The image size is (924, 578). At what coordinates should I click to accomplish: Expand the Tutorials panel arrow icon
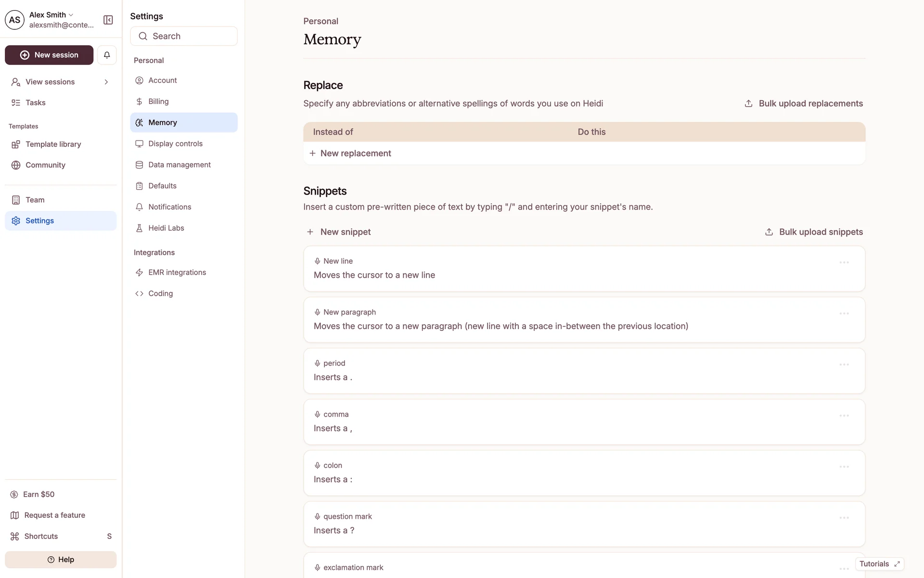pos(897,564)
